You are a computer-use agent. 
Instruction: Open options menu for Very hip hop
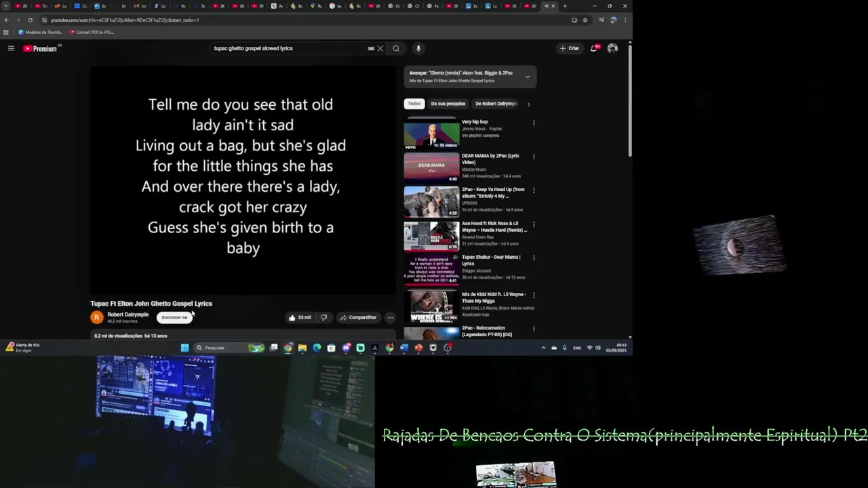534,123
